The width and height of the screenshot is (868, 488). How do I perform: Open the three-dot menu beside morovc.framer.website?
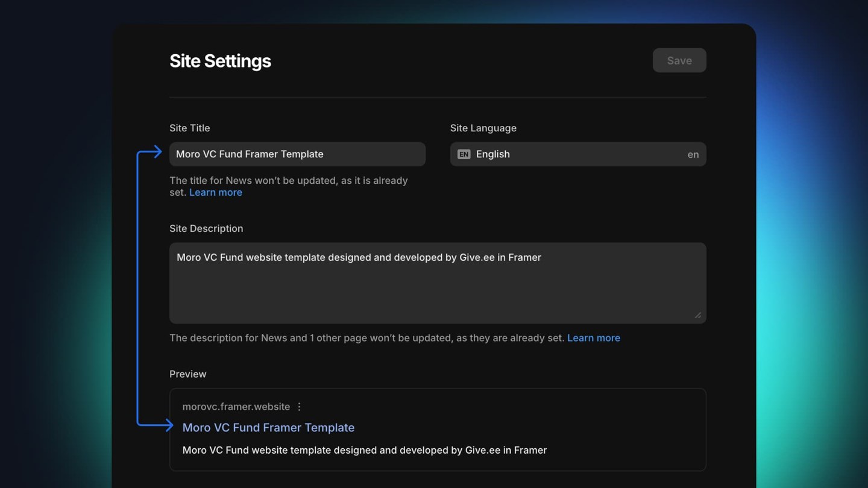coord(300,407)
